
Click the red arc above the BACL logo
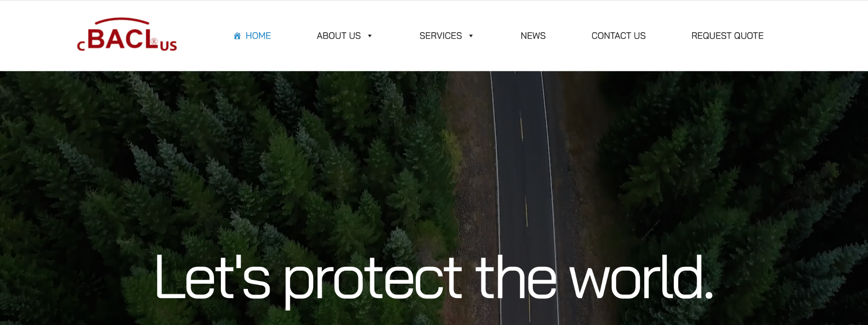coord(122,21)
